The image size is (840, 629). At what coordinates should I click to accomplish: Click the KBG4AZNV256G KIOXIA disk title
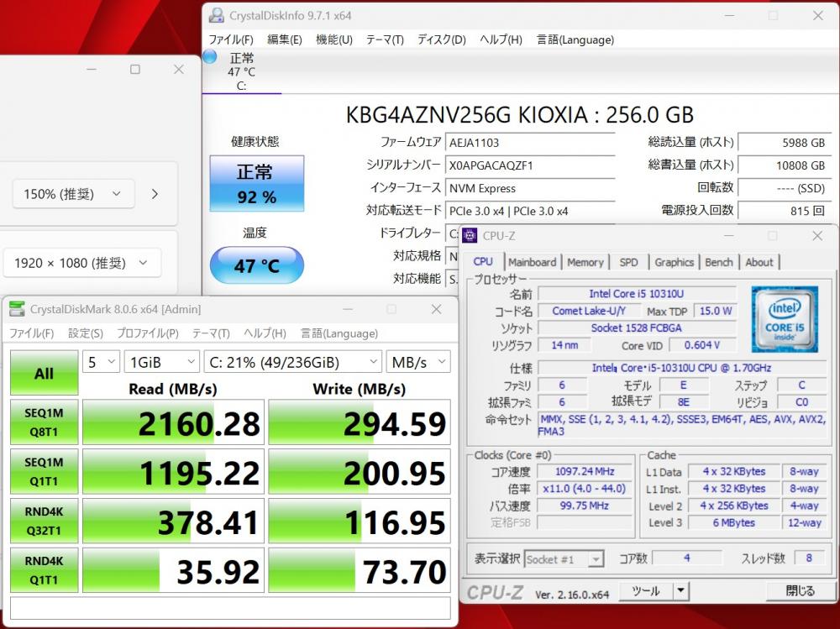click(520, 115)
